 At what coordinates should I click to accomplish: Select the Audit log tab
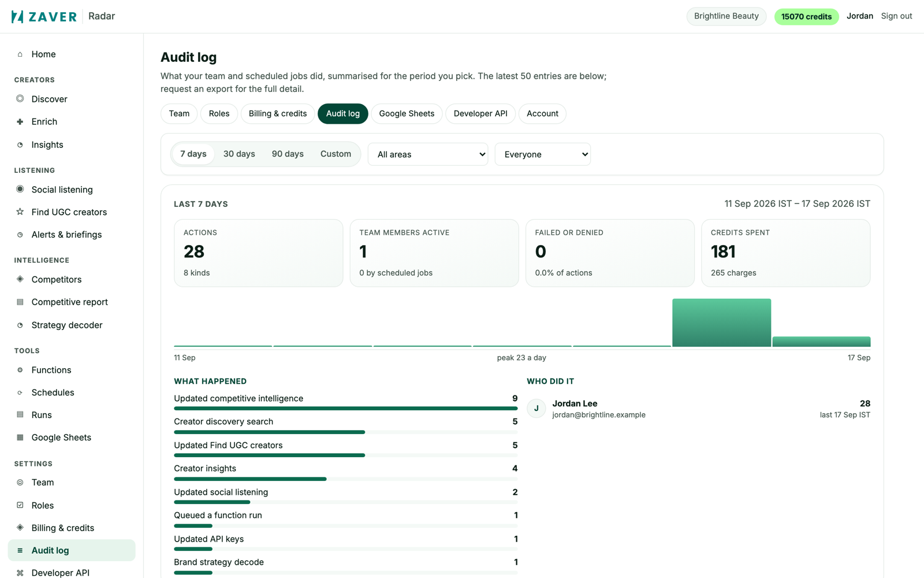[x=343, y=113]
